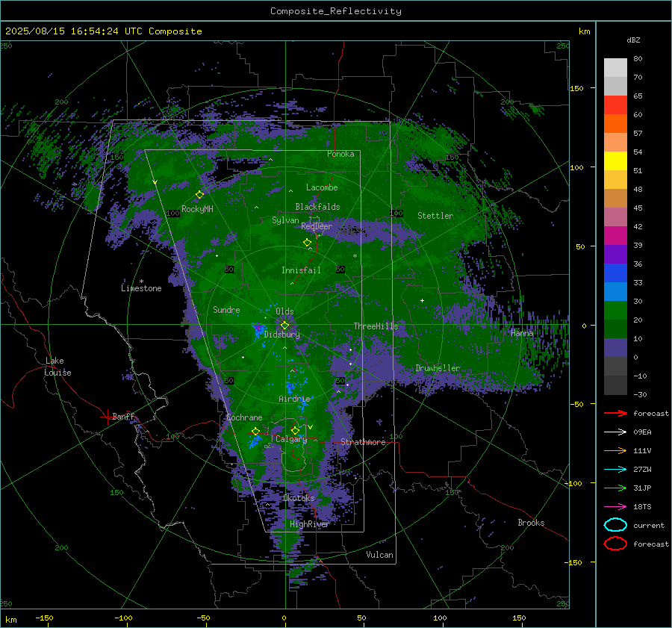The height and width of the screenshot is (628, 672).
Task: Click the Sundre city label
Action: click(226, 310)
